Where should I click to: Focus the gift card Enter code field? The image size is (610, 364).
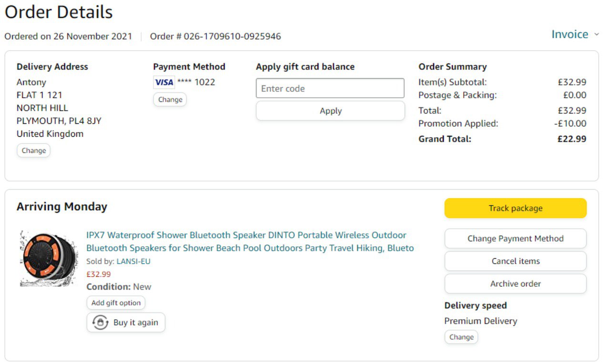tap(330, 89)
